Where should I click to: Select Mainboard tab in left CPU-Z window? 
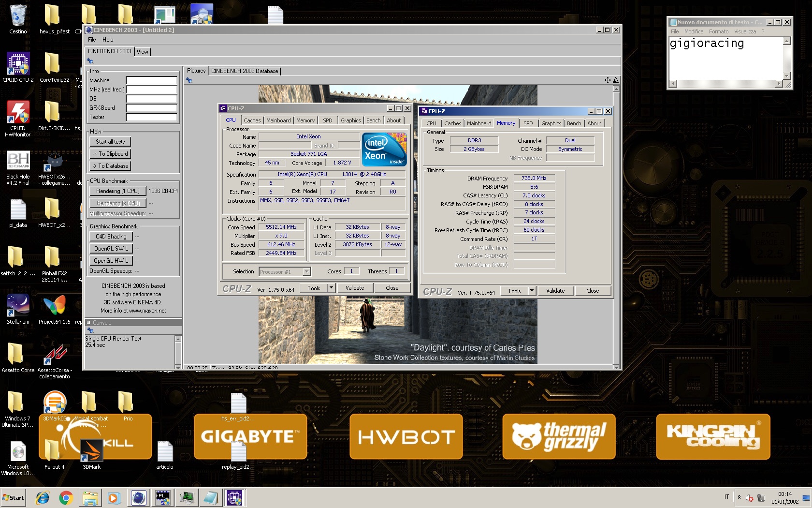[278, 120]
